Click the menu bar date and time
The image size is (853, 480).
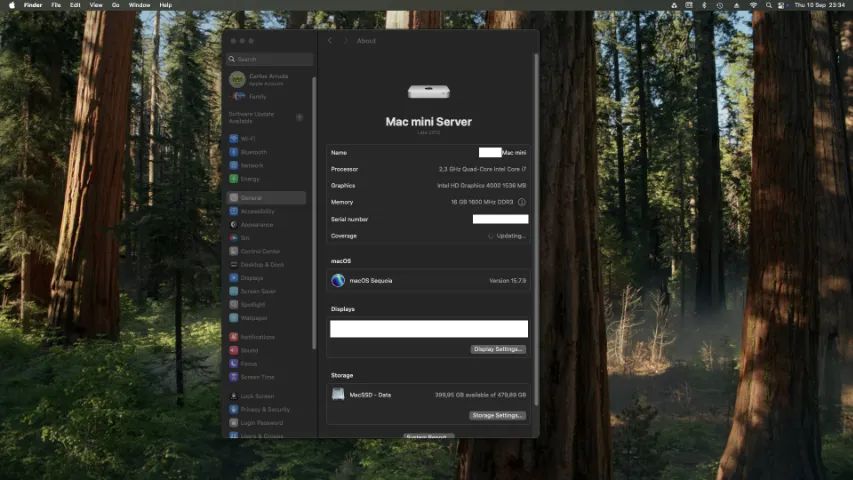820,5
